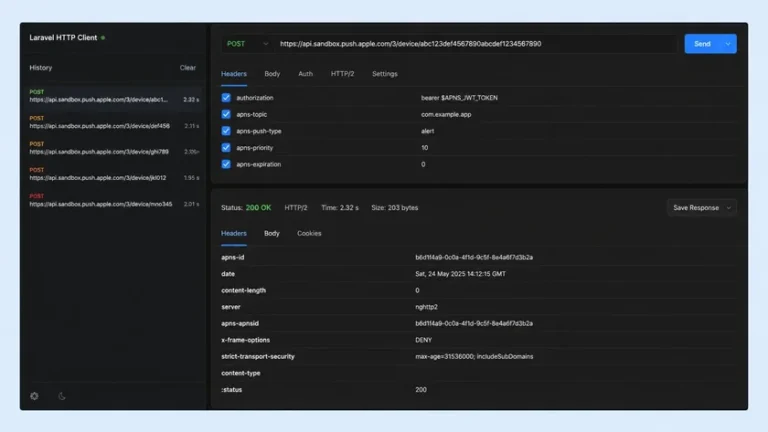The image size is (768, 432).
Task: Switch to request Body tab
Action: coord(272,74)
